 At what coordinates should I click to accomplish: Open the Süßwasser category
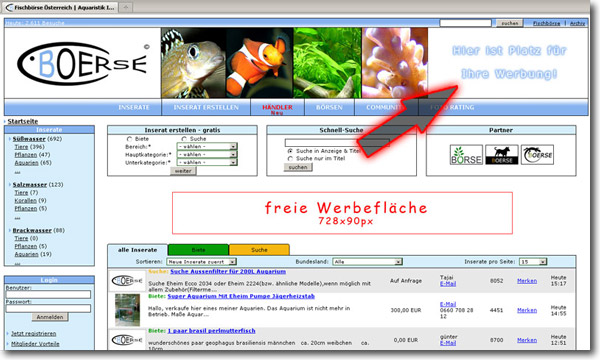coord(29,139)
